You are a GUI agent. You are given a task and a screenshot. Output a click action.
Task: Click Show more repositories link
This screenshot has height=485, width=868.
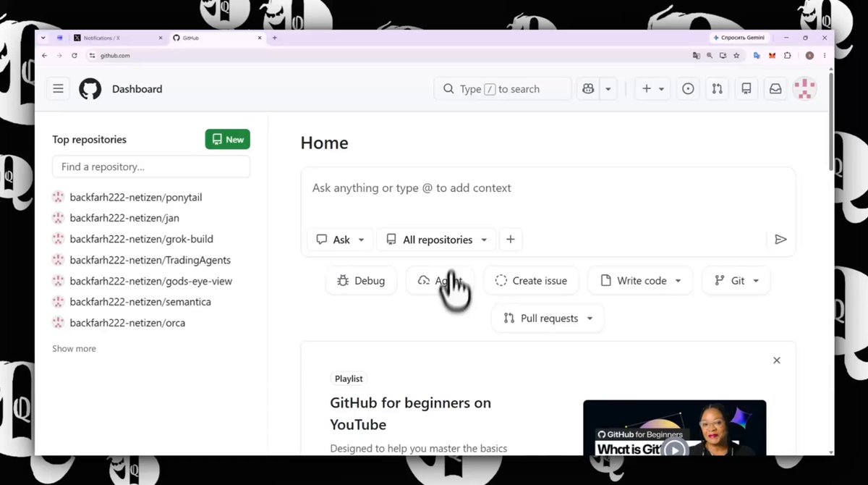tap(74, 349)
